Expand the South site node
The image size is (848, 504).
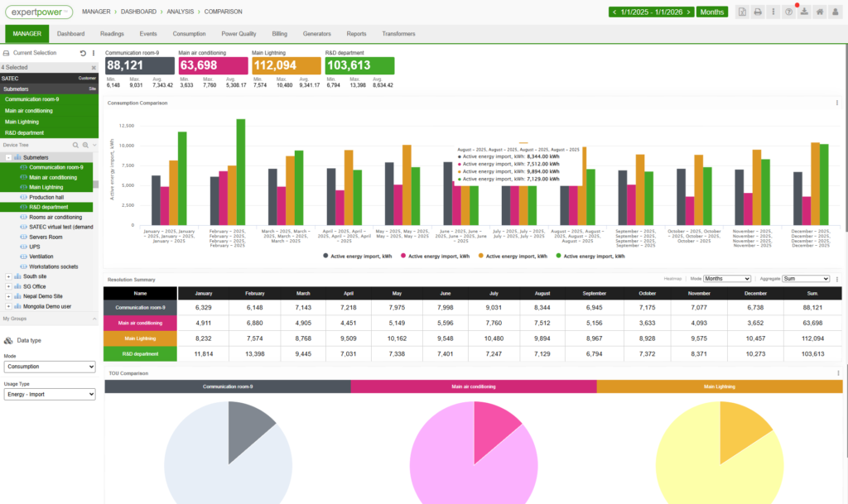click(x=8, y=276)
